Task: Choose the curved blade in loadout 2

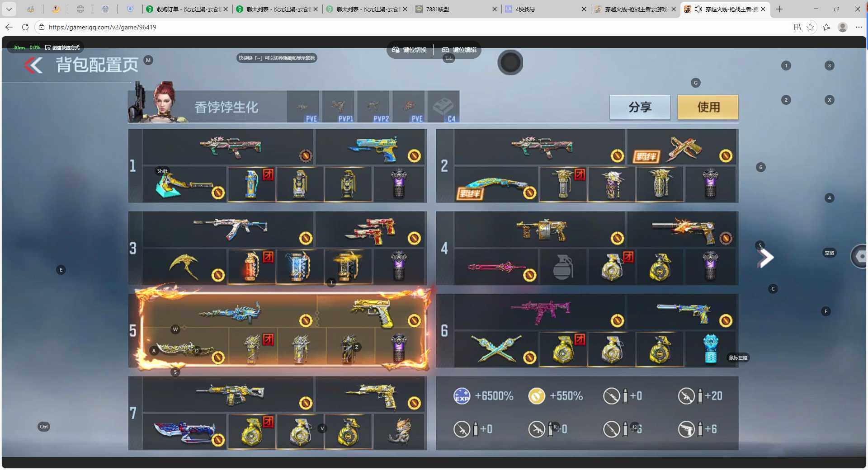Action: (x=496, y=184)
